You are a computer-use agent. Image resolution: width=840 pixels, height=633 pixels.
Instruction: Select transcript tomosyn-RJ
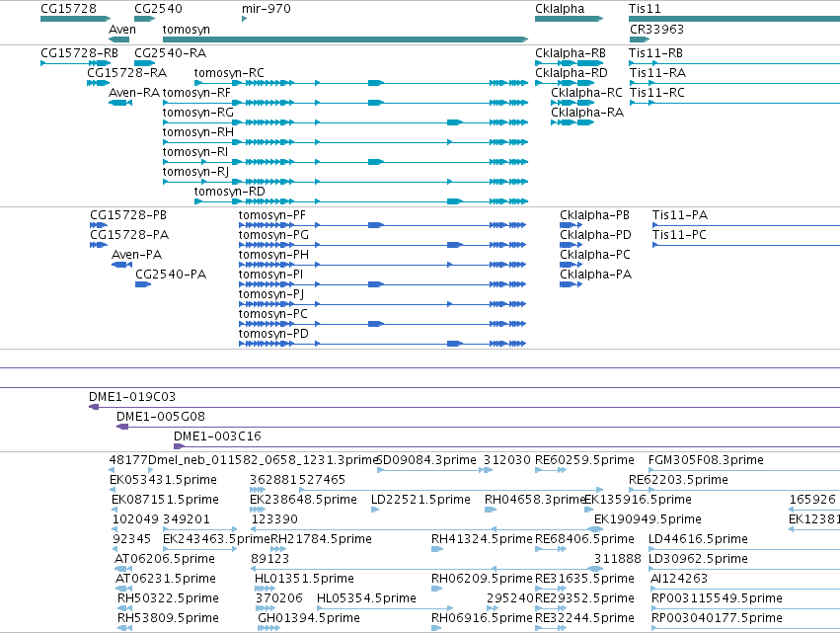point(345,182)
